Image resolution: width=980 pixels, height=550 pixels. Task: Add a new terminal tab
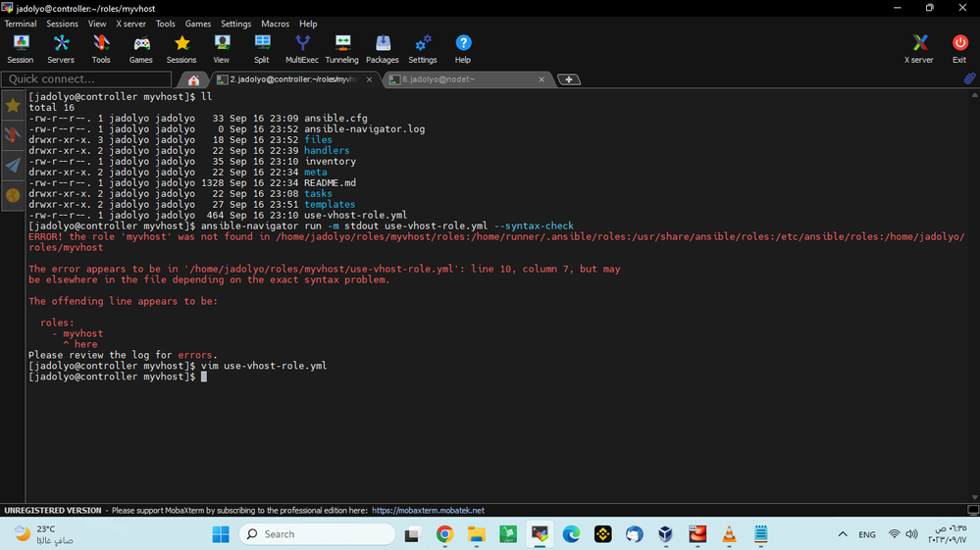tap(569, 79)
